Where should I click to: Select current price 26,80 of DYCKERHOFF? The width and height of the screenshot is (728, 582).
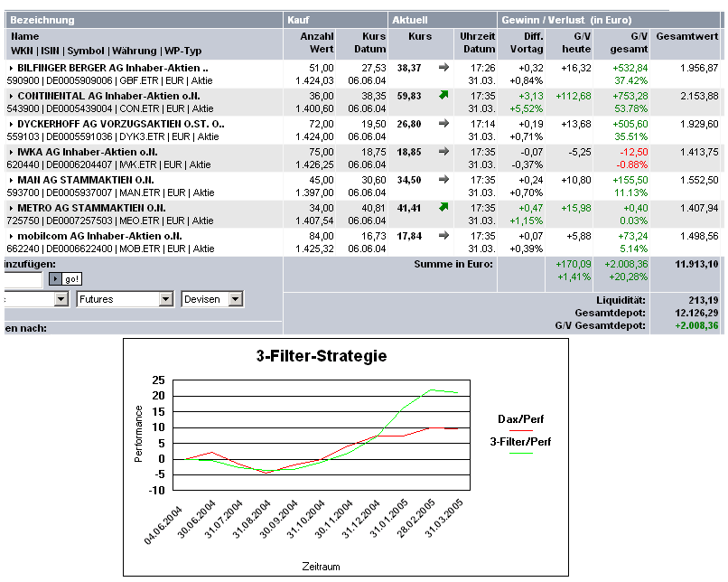point(409,124)
